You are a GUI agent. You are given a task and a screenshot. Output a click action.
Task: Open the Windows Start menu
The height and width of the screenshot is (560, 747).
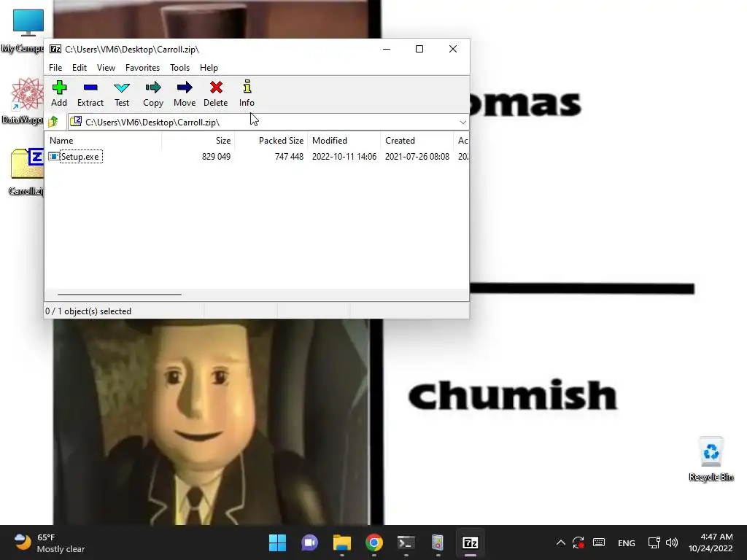click(x=278, y=542)
